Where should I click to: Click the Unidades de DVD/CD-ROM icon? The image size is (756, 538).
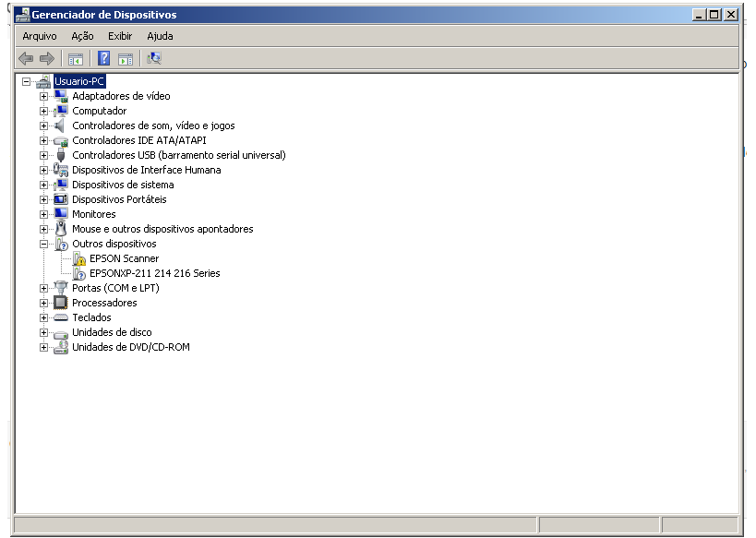pos(61,347)
